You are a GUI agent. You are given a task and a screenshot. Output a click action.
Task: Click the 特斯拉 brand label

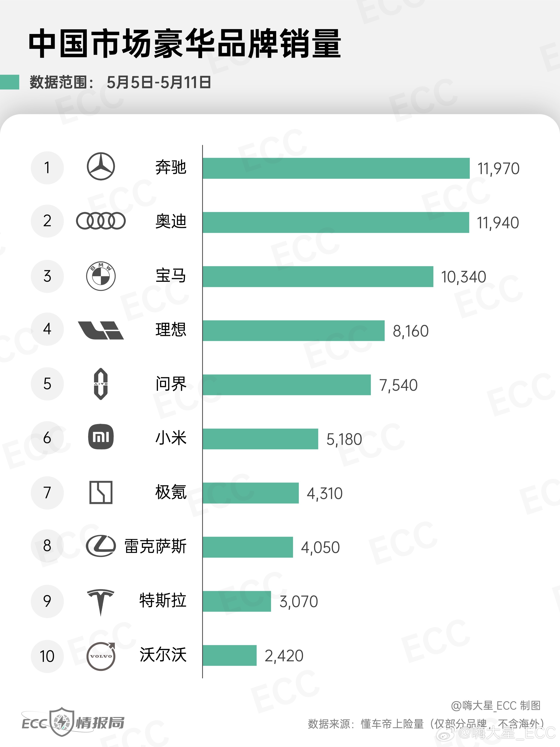pos(163,600)
